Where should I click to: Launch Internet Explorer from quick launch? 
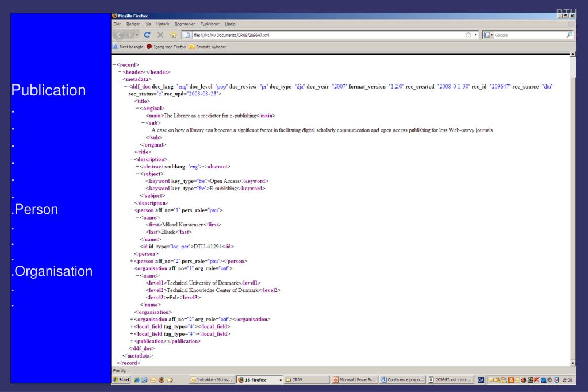(136, 379)
